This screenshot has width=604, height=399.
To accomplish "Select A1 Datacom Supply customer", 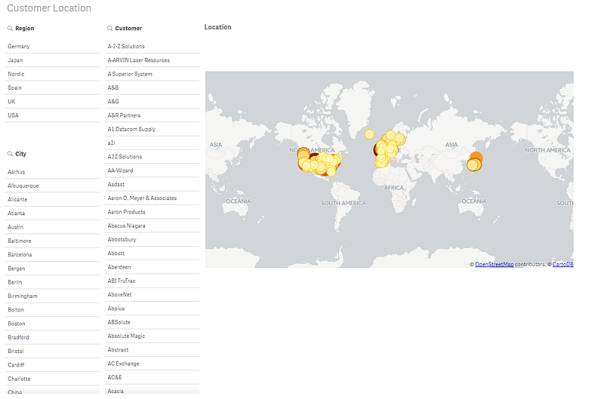I will pyautogui.click(x=152, y=129).
